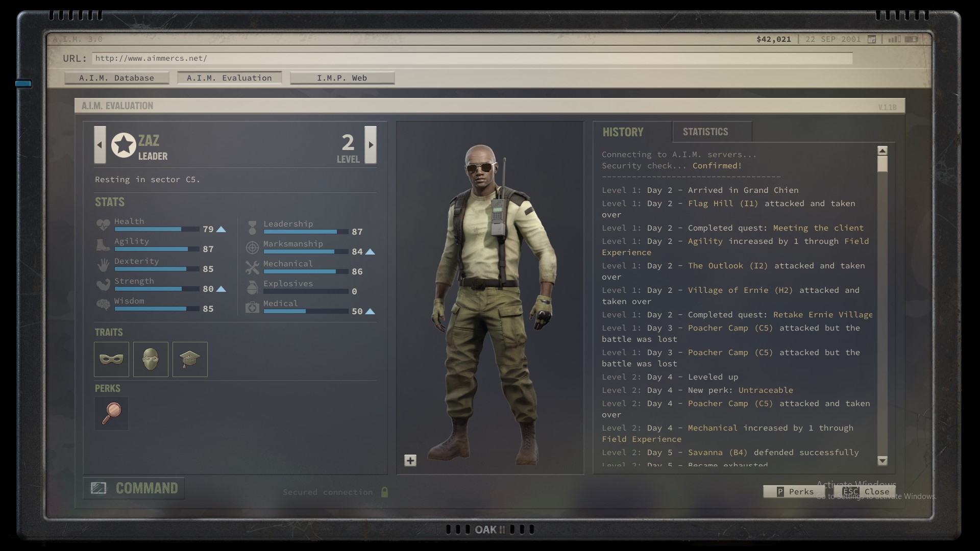This screenshot has height=551, width=980.
Task: Click the Dexterity hand icon
Action: (103, 265)
